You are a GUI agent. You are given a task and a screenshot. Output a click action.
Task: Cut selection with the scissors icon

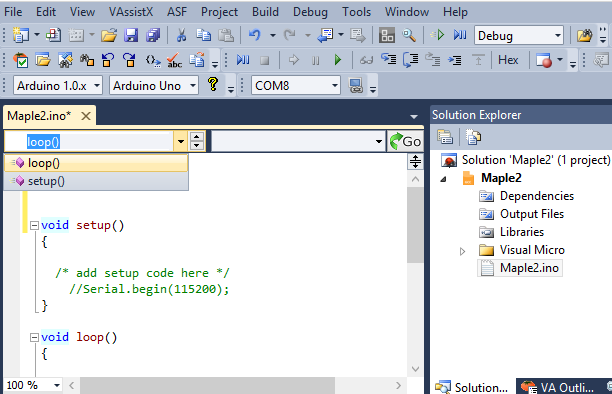181,36
